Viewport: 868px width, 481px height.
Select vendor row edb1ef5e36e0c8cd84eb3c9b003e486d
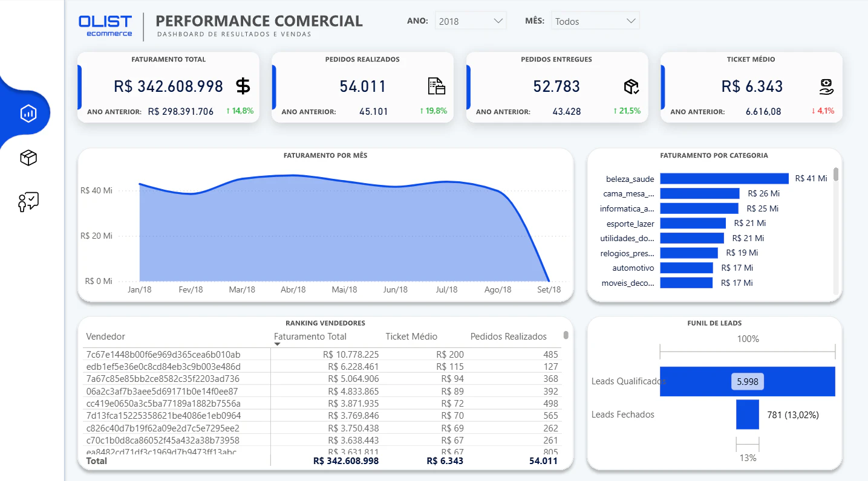coord(322,367)
